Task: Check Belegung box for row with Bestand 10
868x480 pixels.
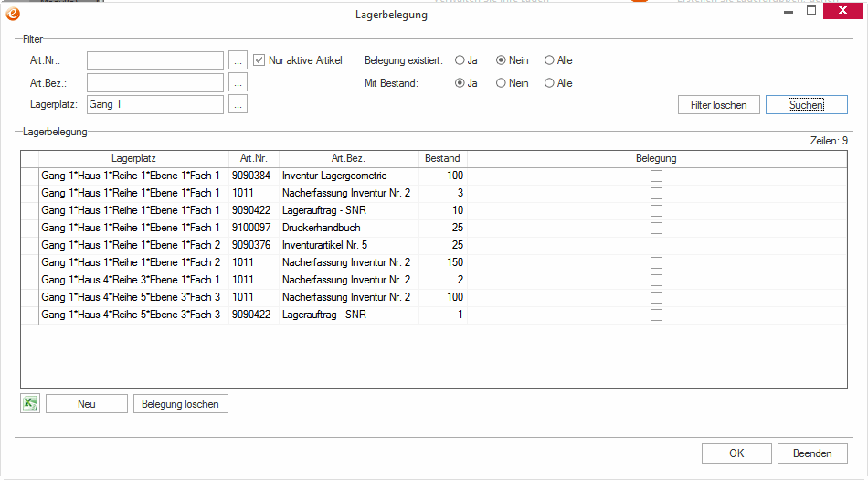Action: point(656,211)
